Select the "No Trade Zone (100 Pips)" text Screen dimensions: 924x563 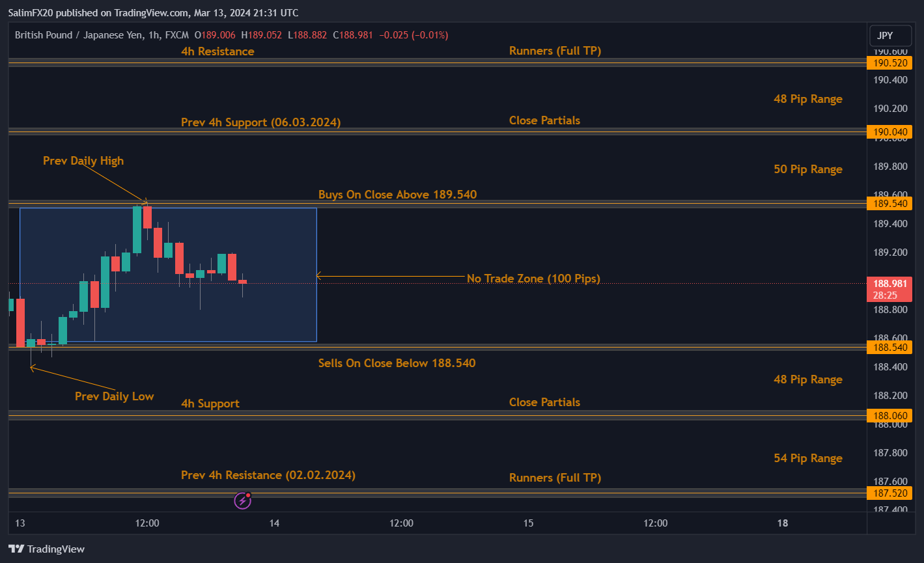click(x=533, y=279)
